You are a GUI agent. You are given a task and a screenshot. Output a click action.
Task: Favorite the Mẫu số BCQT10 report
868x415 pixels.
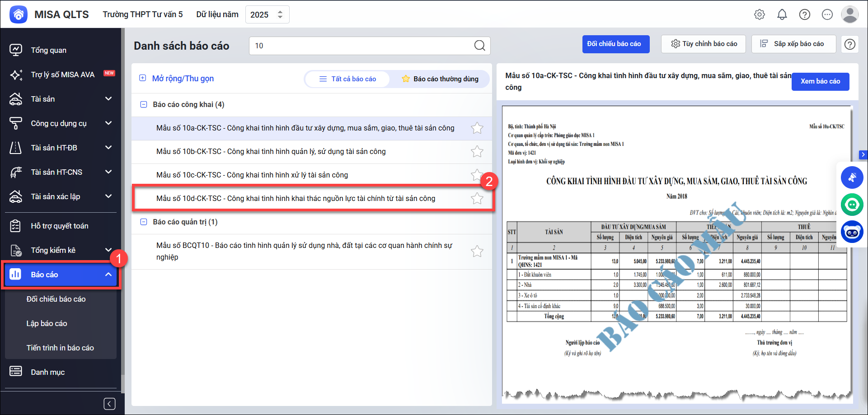tap(477, 252)
